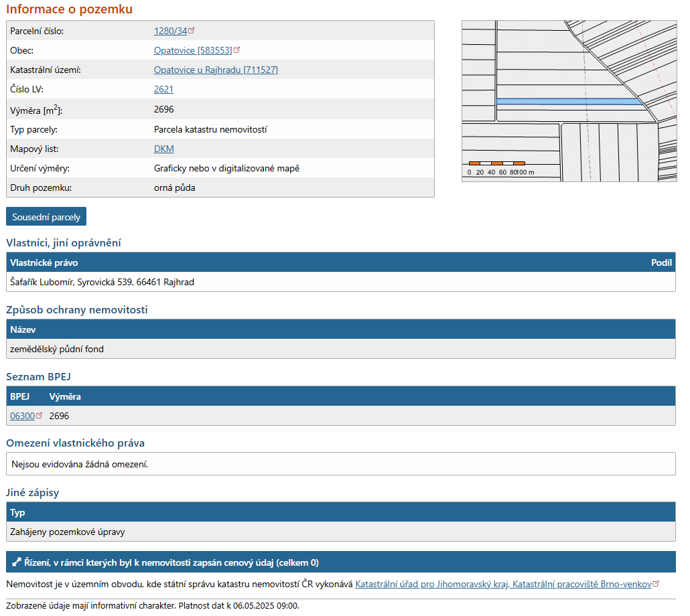Click external icon next to BPEJ 06300
Image resolution: width=690 pixels, height=616 pixels.
click(39, 415)
